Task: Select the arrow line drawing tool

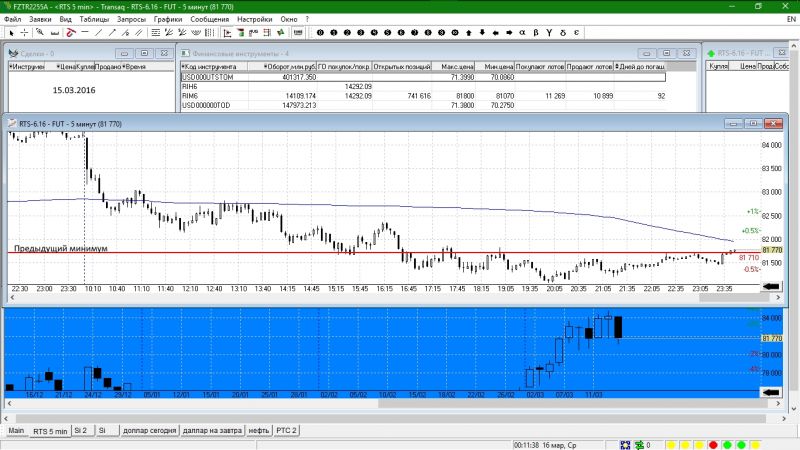Action: pyautogui.click(x=112, y=33)
